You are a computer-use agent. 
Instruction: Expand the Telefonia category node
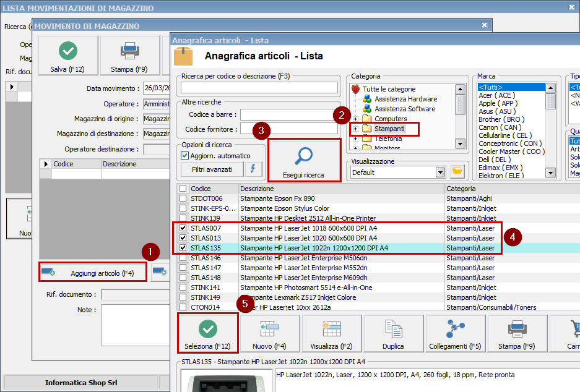coord(355,139)
